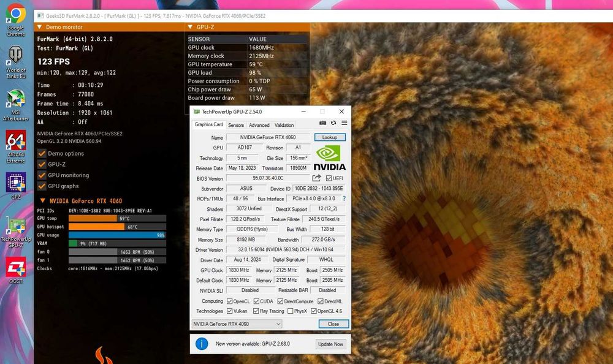Click GPU clock sensor value 1680MHz
This screenshot has width=613, height=364.
[261, 48]
